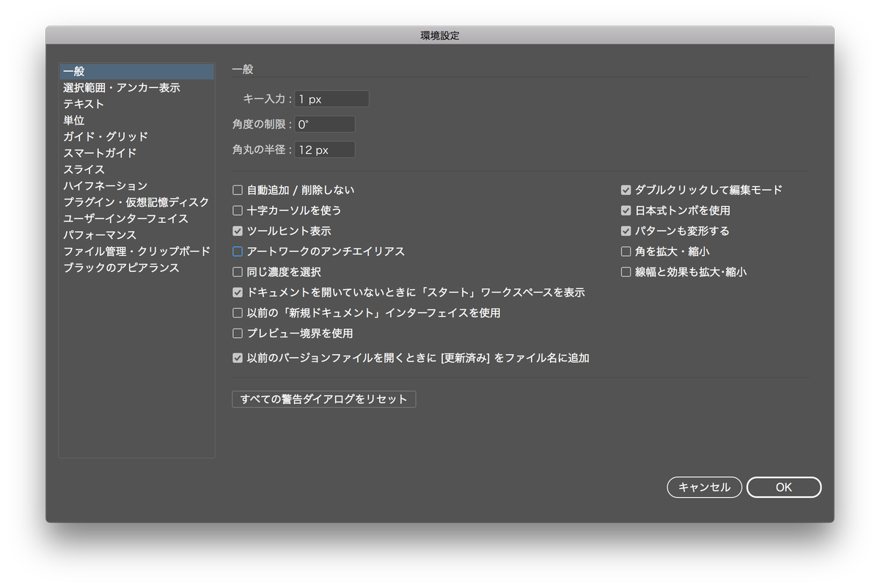Disable the ツールヒント表示 option
The image size is (880, 588).
click(237, 230)
